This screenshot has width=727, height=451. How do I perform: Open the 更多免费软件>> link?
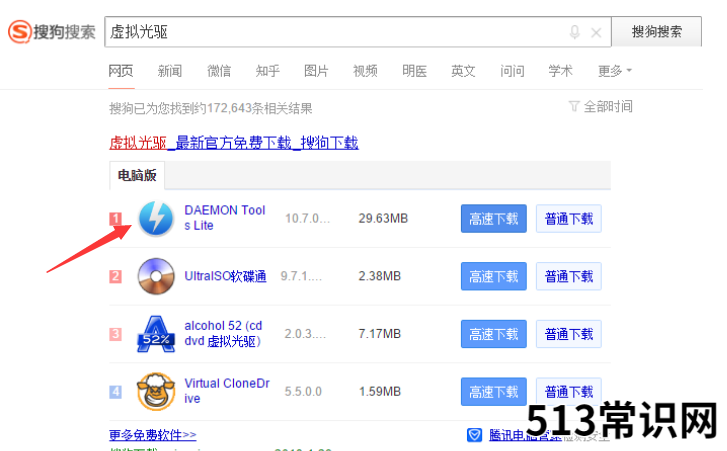153,435
